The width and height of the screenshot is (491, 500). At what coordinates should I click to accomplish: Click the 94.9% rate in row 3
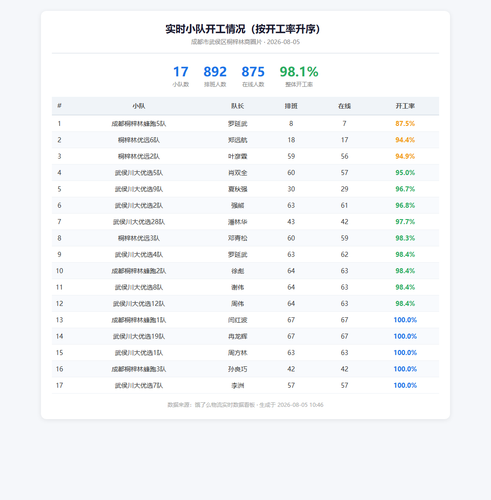point(405,156)
